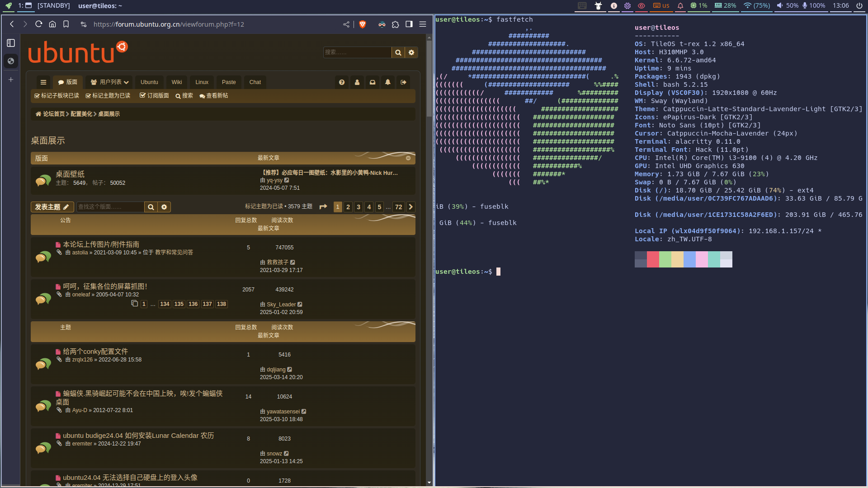
Task: Open the us keyboard layout selector
Action: pyautogui.click(x=661, y=5)
